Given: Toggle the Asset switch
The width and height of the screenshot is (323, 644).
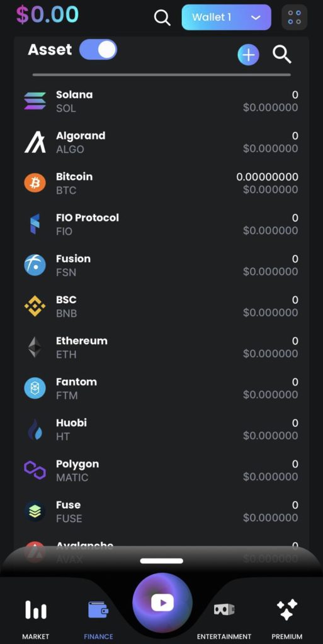Looking at the screenshot, I should [98, 50].
